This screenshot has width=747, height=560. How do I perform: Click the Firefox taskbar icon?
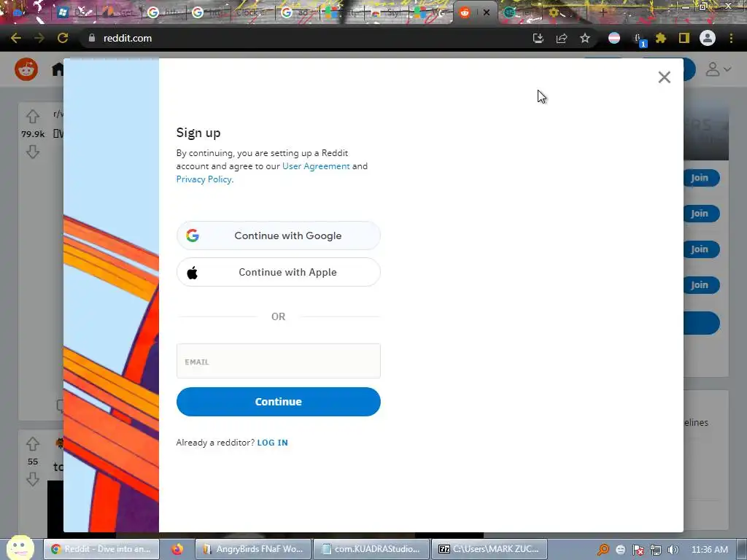click(x=177, y=549)
